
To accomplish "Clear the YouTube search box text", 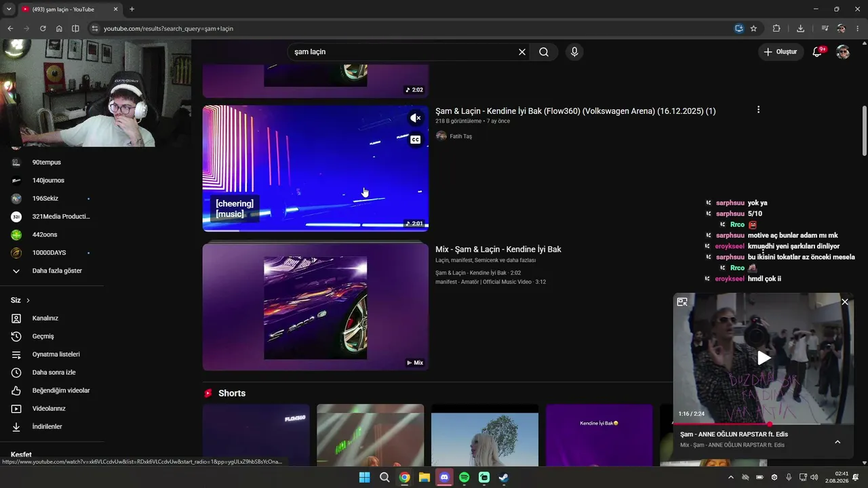I will 522,52.
